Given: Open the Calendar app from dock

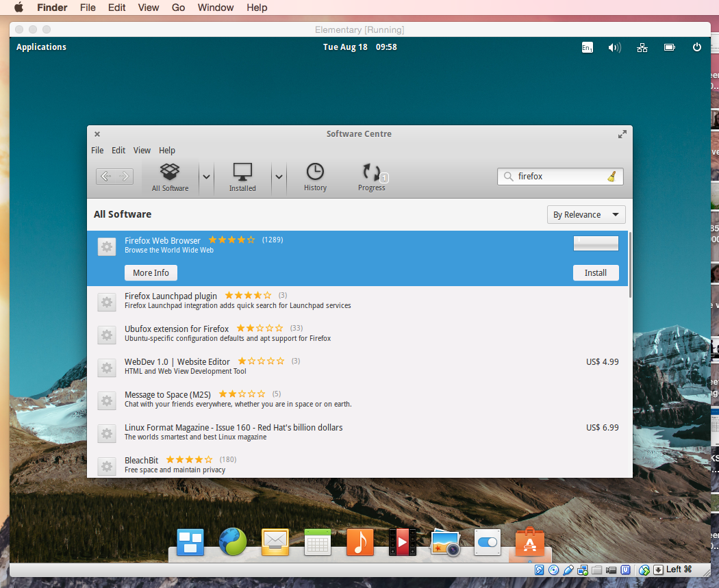Looking at the screenshot, I should (318, 542).
